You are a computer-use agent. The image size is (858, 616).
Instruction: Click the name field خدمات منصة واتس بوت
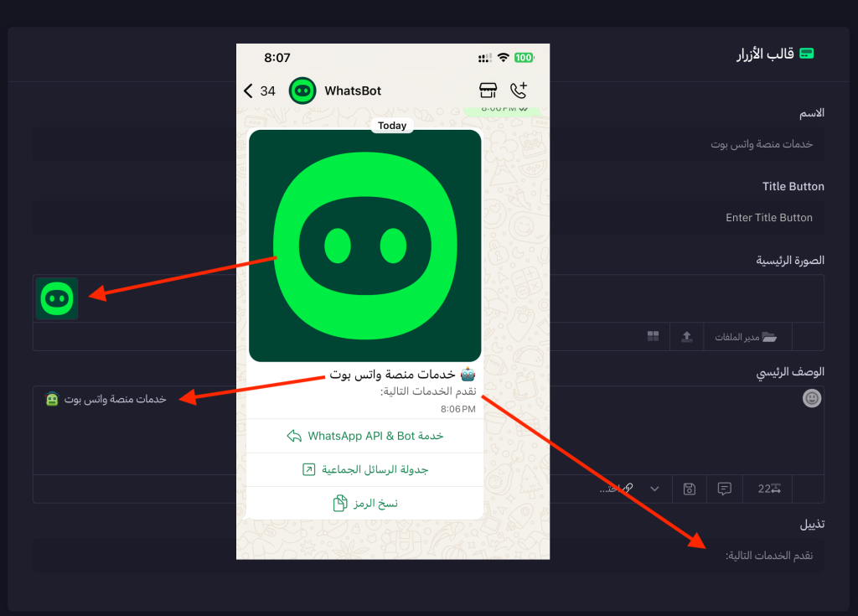point(428,144)
